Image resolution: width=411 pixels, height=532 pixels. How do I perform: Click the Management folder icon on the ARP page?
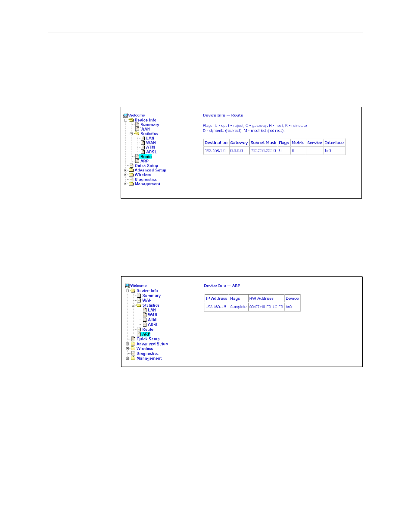pyautogui.click(x=133, y=358)
